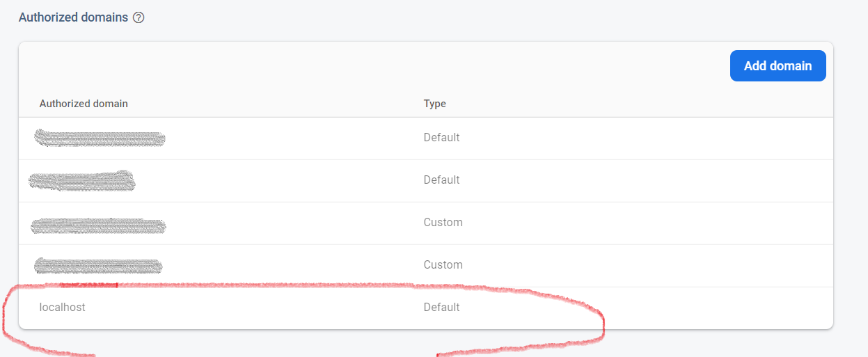
Task: Click the Default type in localhost row
Action: point(441,307)
